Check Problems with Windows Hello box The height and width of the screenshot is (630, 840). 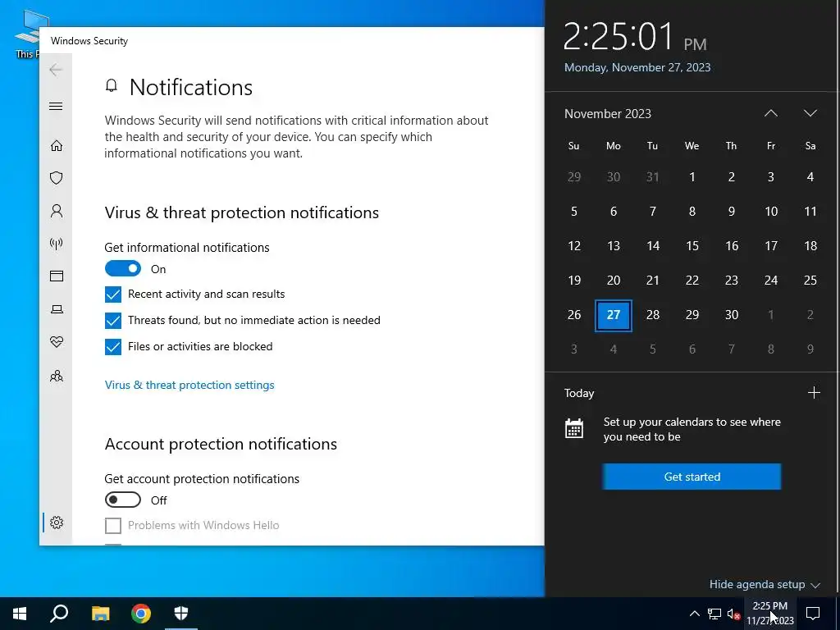pyautogui.click(x=113, y=526)
